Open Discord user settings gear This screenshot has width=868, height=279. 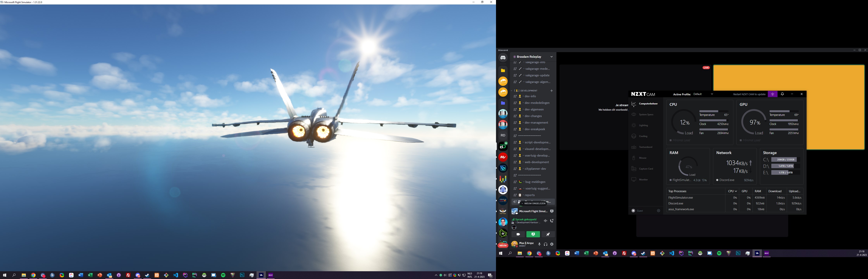552,244
